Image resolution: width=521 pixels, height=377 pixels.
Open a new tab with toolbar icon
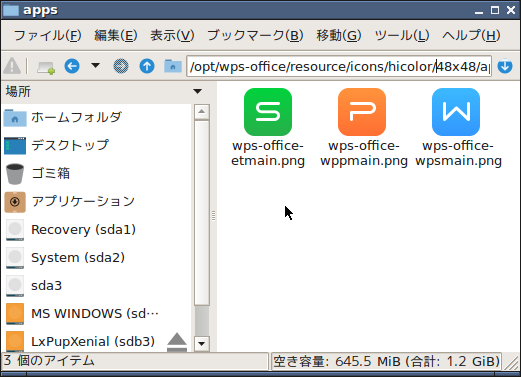(46, 67)
